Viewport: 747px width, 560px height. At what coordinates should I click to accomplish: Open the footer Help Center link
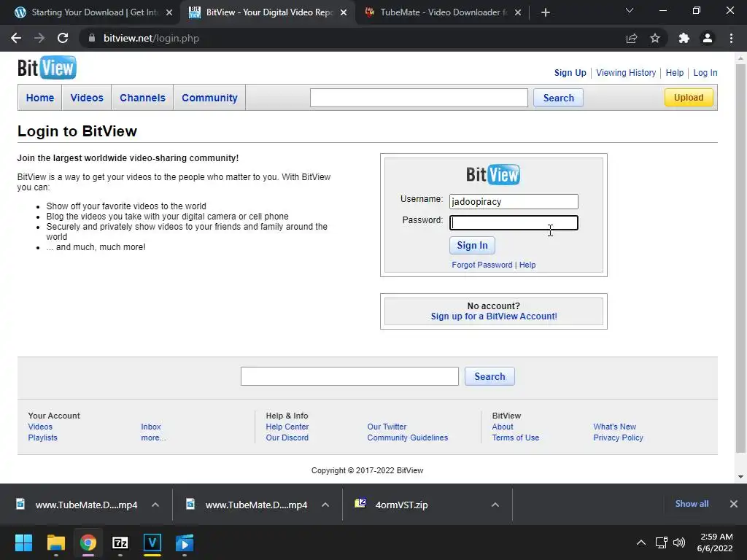pos(287,427)
